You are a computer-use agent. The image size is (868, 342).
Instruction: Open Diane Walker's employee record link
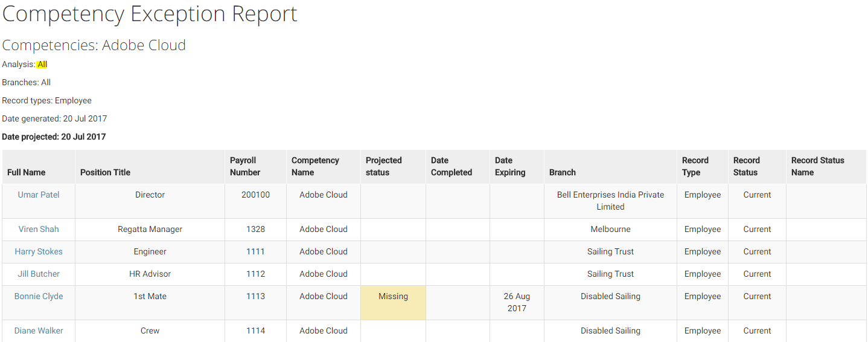coord(39,331)
